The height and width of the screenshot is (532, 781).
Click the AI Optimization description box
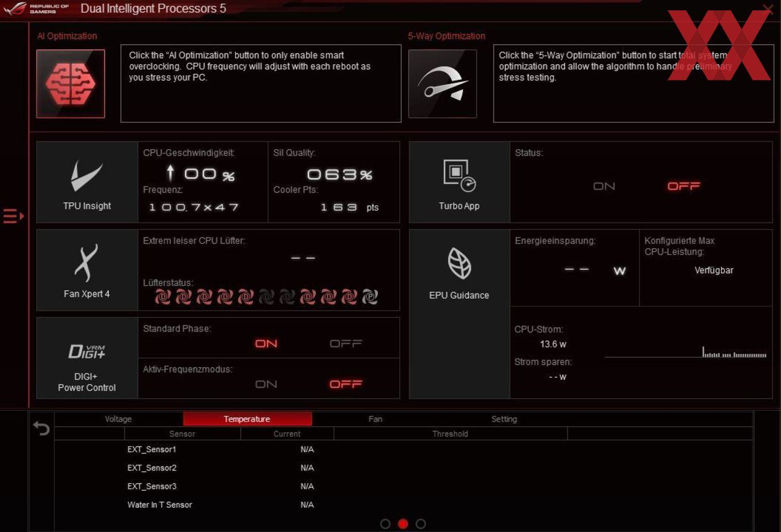click(x=261, y=84)
